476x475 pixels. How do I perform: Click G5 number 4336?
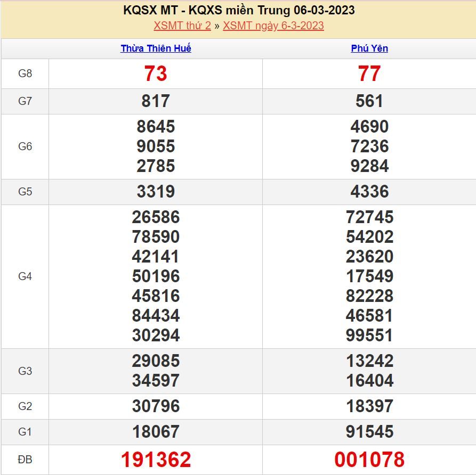[x=369, y=191]
